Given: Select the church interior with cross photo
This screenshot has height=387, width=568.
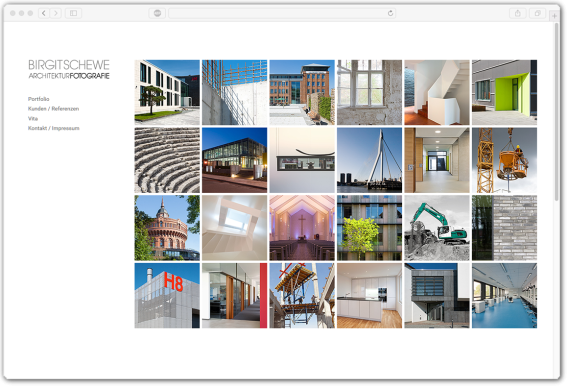Looking at the screenshot, I should pos(302,228).
